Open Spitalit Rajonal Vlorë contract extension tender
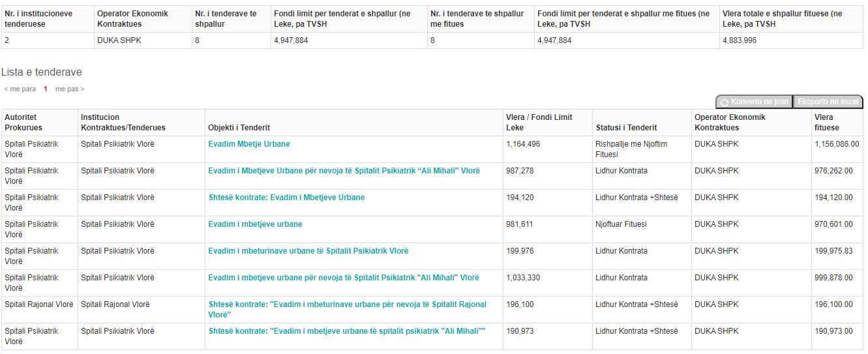This screenshot has height=354, width=868. tap(348, 310)
